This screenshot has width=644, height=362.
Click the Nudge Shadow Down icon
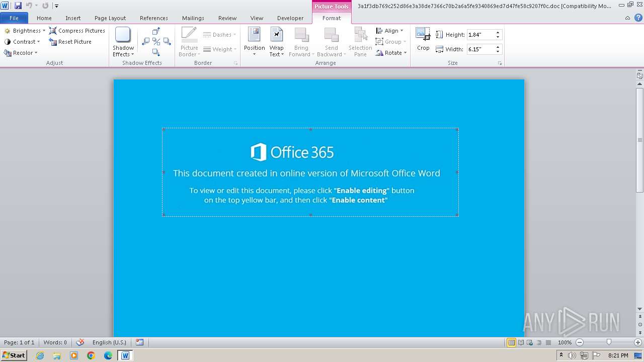tap(156, 52)
